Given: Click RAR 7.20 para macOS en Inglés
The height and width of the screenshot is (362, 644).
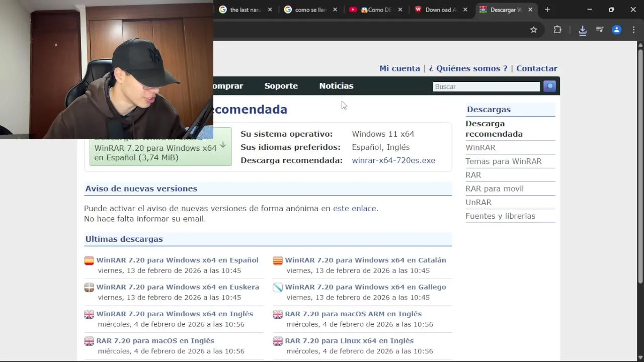Looking at the screenshot, I should tap(155, 340).
